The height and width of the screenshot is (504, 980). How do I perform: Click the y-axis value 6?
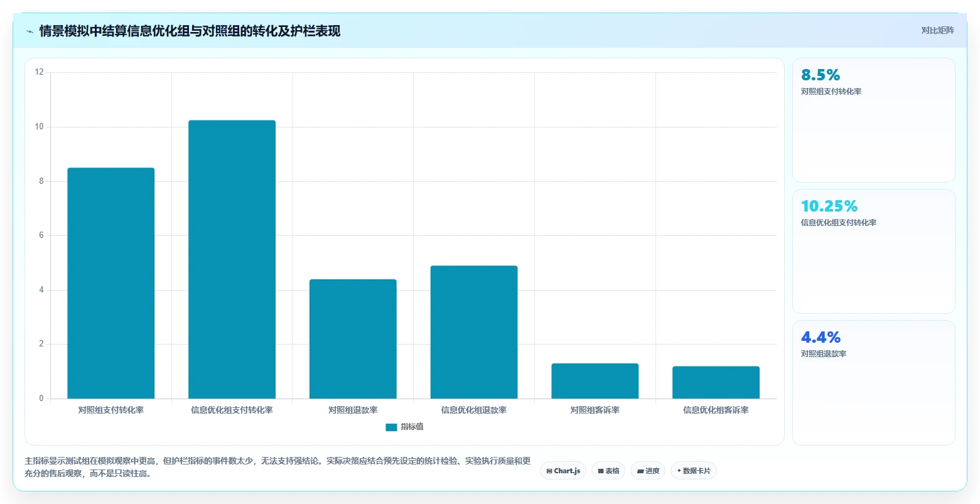click(41, 235)
